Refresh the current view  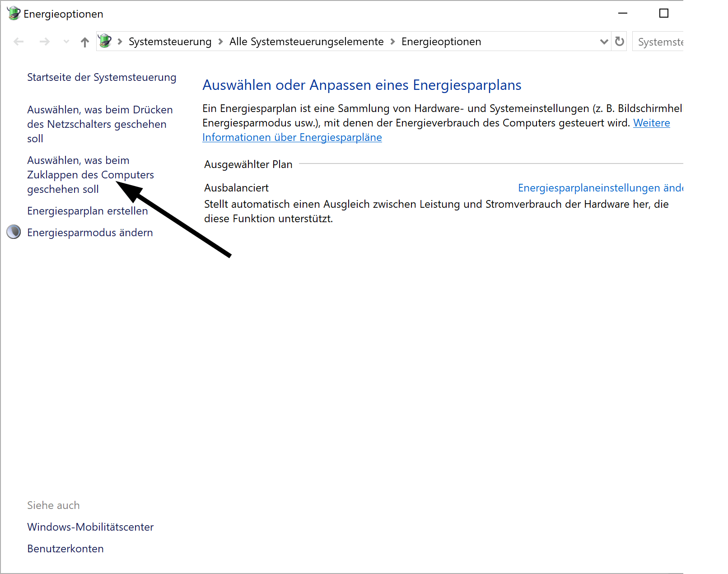pyautogui.click(x=619, y=41)
